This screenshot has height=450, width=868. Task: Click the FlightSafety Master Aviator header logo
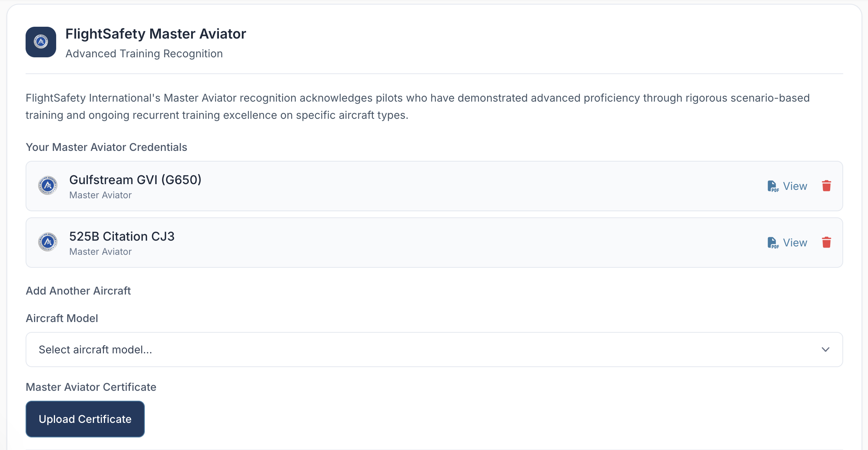click(x=41, y=42)
